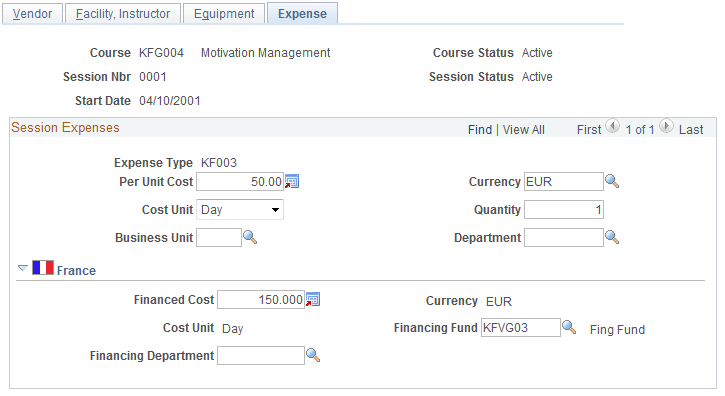This screenshot has width=725, height=396.
Task: Click session number 0001
Action: [x=153, y=77]
